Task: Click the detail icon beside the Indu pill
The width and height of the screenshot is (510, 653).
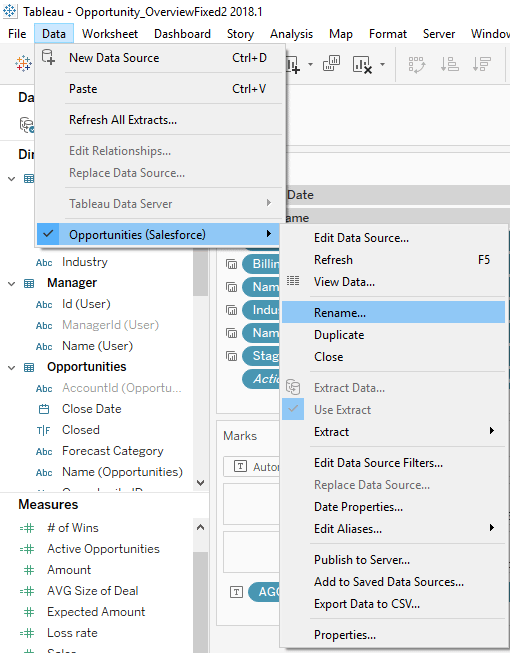Action: (x=231, y=310)
